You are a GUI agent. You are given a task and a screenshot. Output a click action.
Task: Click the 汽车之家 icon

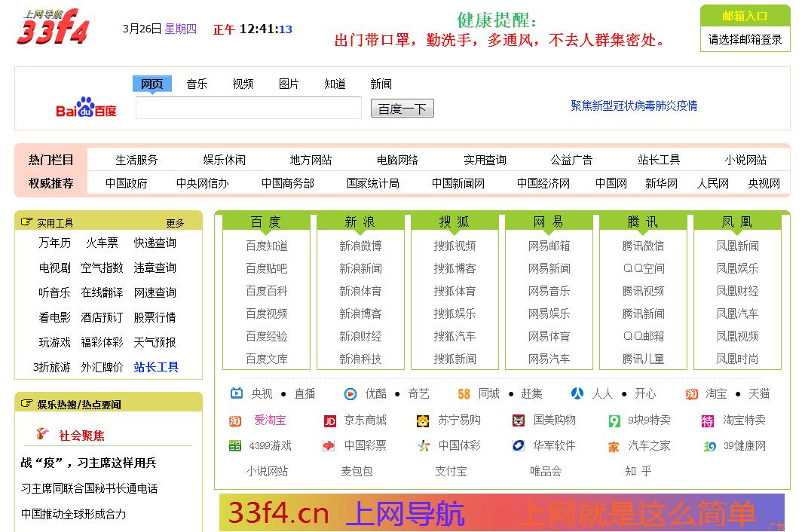tap(614, 447)
